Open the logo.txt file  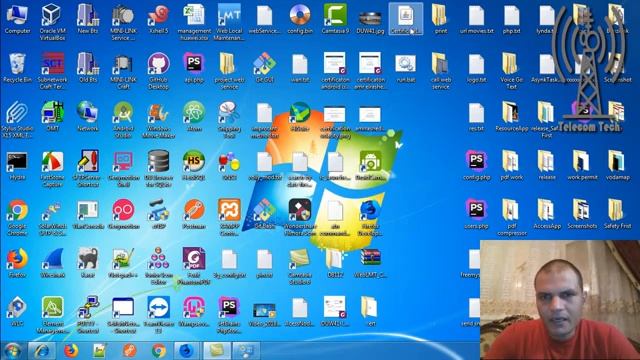click(476, 68)
